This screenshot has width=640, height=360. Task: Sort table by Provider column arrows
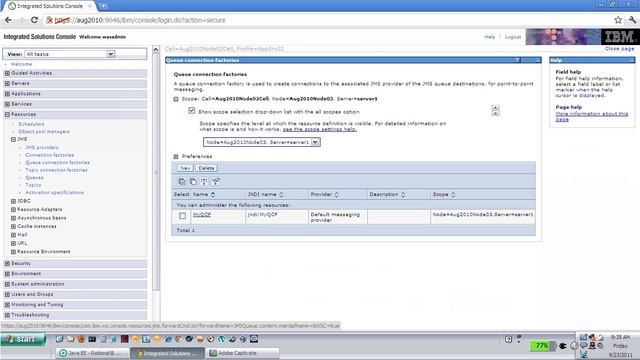coord(336,195)
